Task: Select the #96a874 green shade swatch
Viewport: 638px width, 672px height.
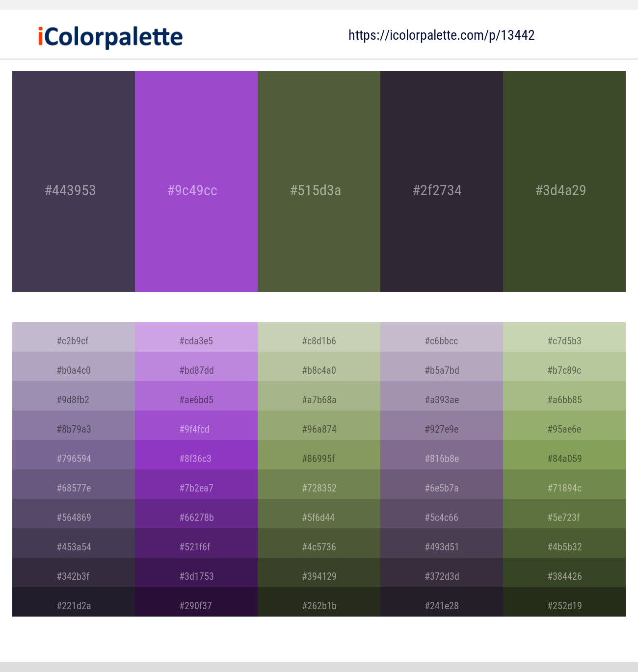Action: (319, 429)
